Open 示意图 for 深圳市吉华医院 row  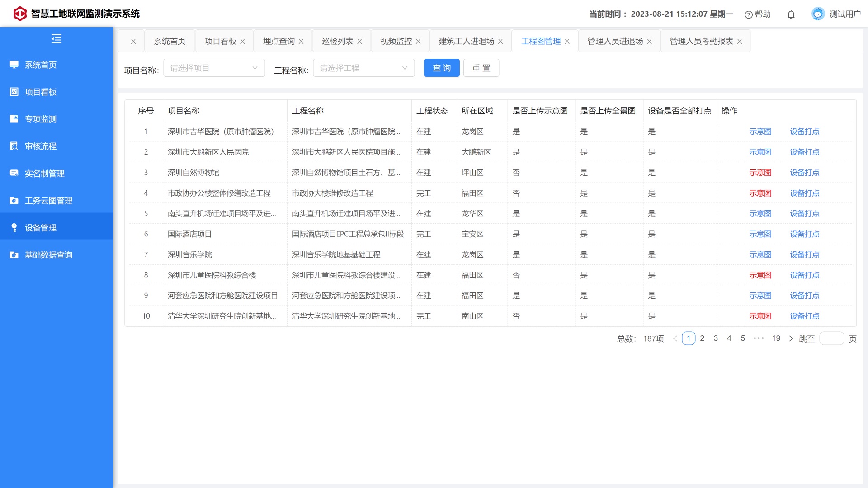pyautogui.click(x=760, y=131)
